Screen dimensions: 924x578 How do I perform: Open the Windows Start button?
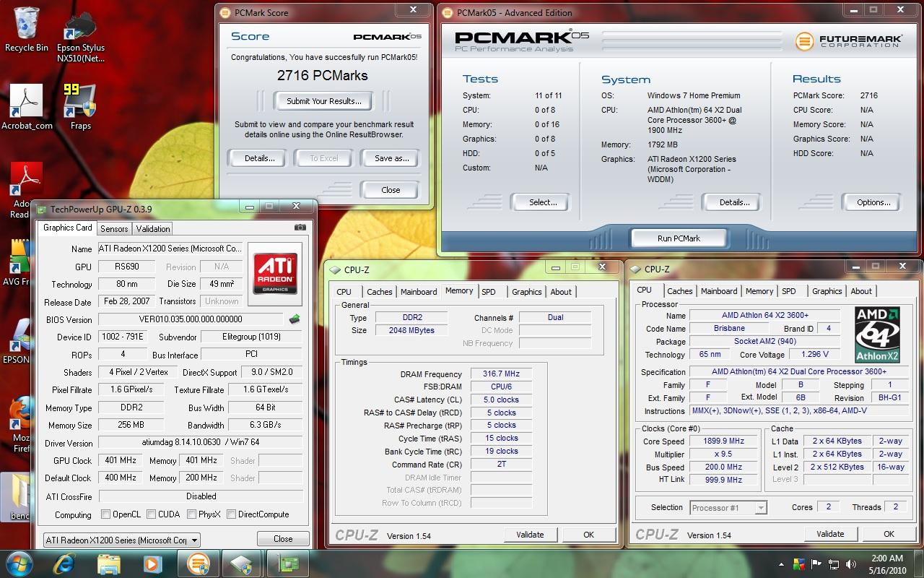click(19, 564)
